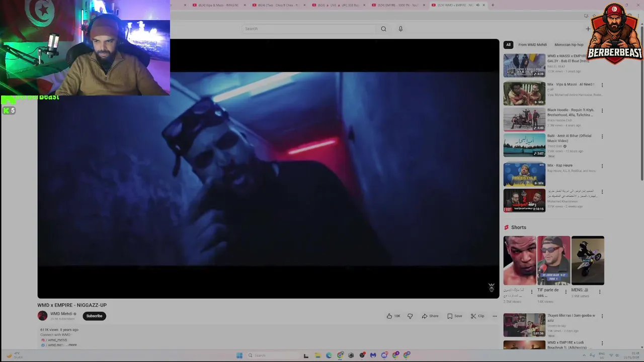Open the taskbar weather widget
This screenshot has height=362, width=644.
(x=14, y=355)
